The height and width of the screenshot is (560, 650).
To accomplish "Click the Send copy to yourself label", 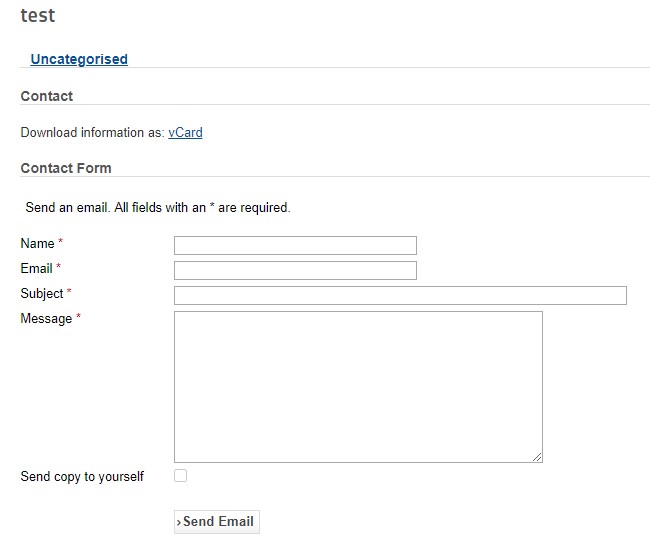I will pyautogui.click(x=82, y=476).
